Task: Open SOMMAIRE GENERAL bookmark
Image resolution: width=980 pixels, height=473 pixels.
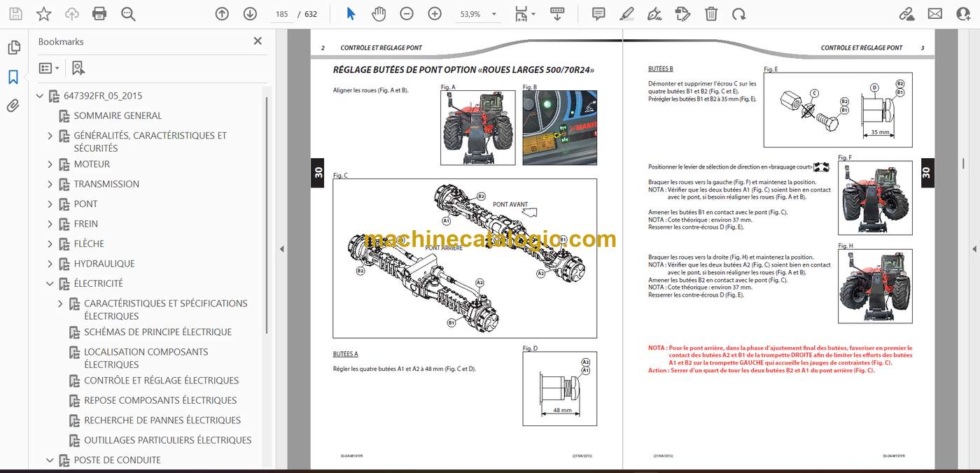Action: (118, 115)
